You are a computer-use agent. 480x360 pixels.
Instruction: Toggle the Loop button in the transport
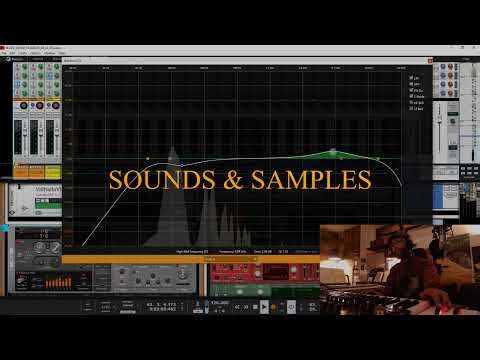(x=291, y=307)
